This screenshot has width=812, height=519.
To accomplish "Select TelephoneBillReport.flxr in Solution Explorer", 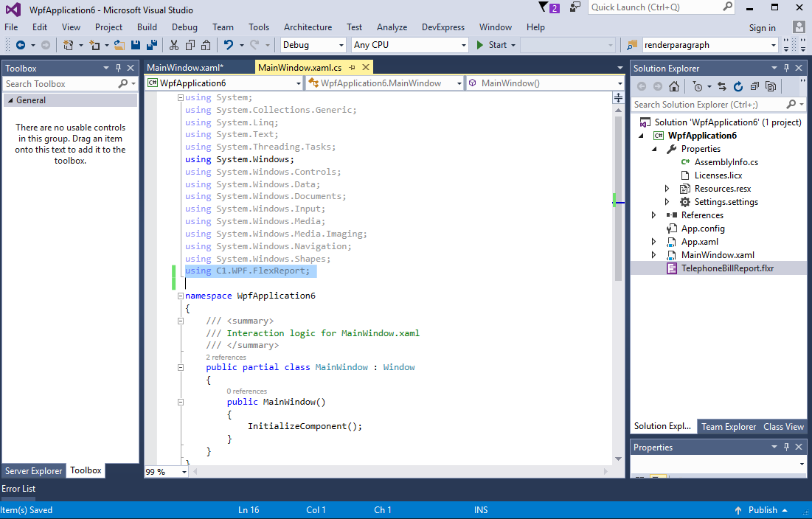I will click(727, 268).
